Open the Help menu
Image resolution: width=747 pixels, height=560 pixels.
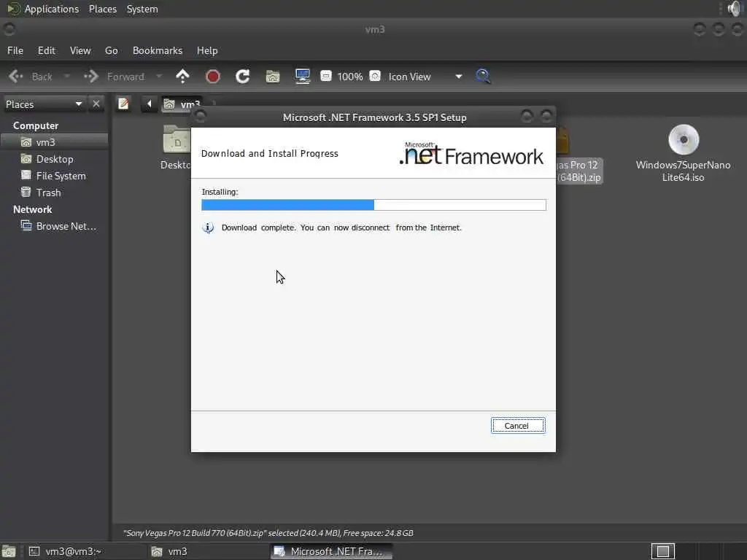[x=207, y=50]
